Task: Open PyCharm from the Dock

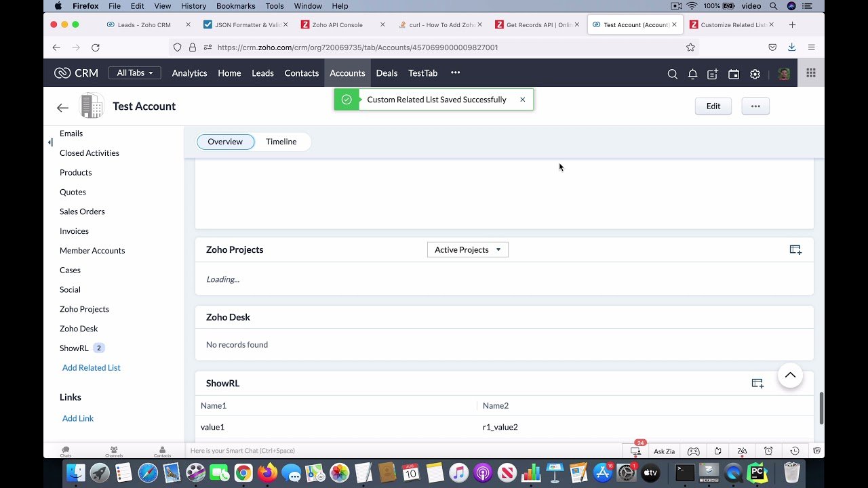Action: click(757, 472)
